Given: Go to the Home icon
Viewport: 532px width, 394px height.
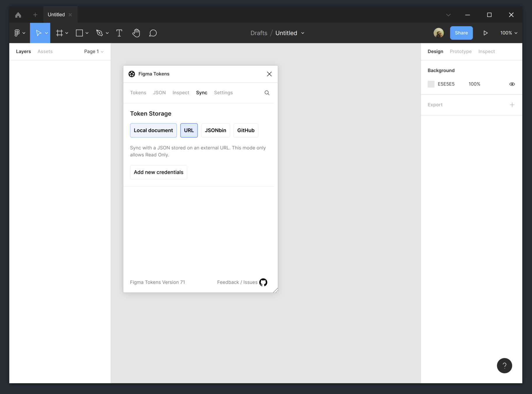Looking at the screenshot, I should click(x=18, y=15).
